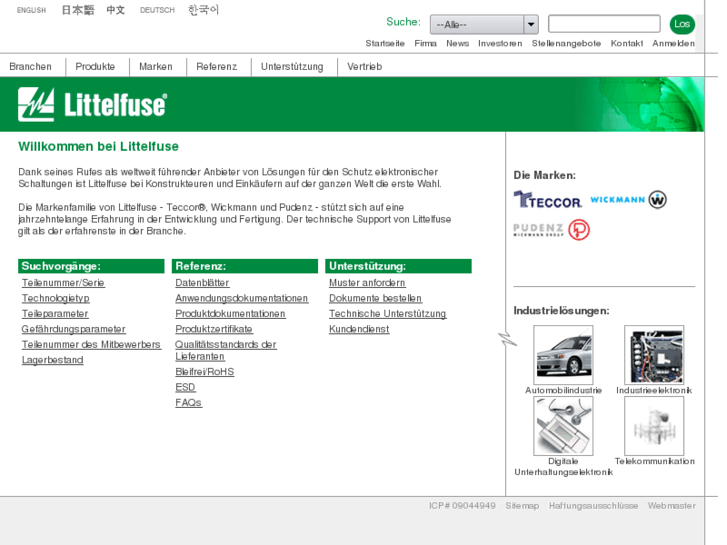727x545 pixels.
Task: Open the Sitemap footer link
Action: [522, 506]
